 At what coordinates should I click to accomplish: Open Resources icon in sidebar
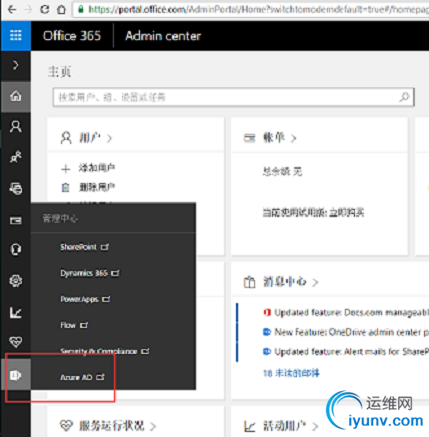tap(16, 188)
